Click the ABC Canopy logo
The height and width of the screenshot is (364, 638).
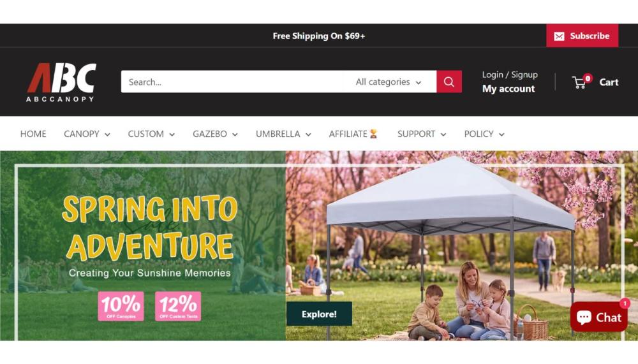[x=61, y=82]
